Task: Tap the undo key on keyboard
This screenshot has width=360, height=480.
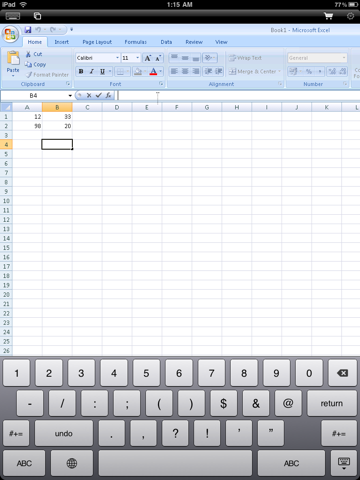Action: click(x=64, y=433)
